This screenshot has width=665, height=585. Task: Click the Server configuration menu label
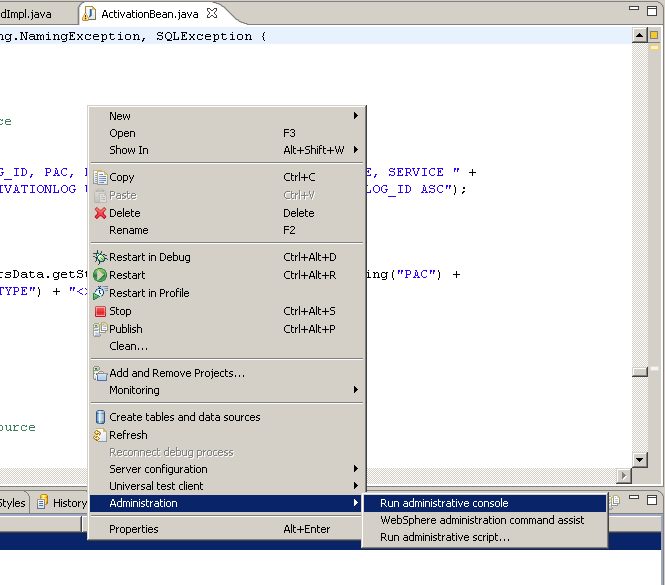(158, 469)
